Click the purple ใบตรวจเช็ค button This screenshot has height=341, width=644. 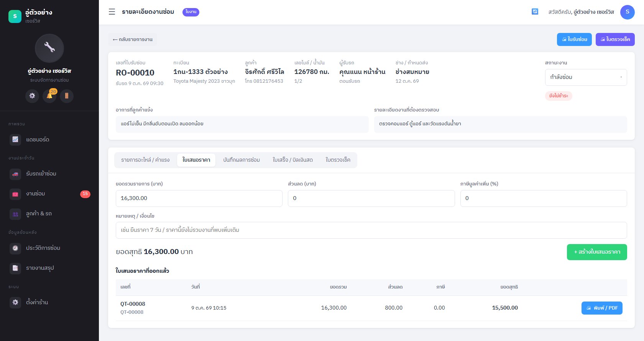[615, 39]
